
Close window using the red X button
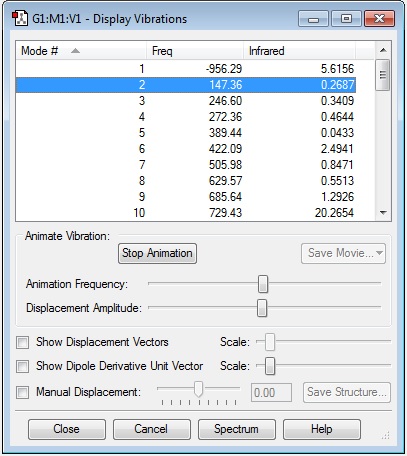[x=380, y=19]
